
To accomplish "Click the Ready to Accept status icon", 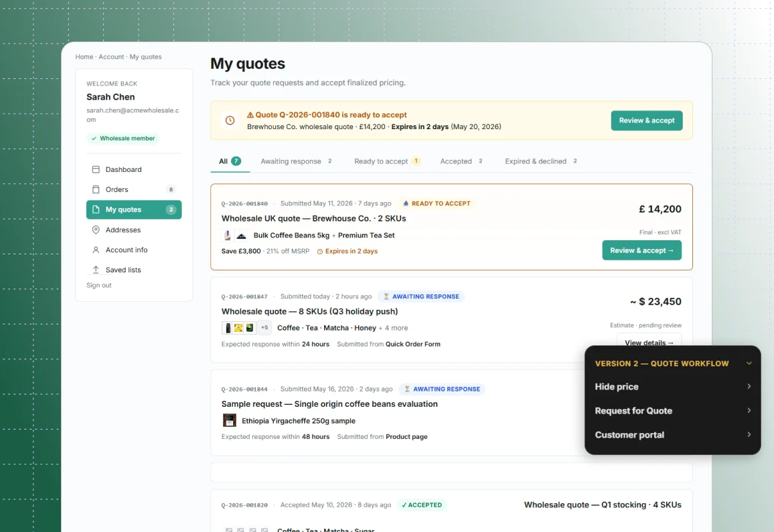I will [406, 203].
